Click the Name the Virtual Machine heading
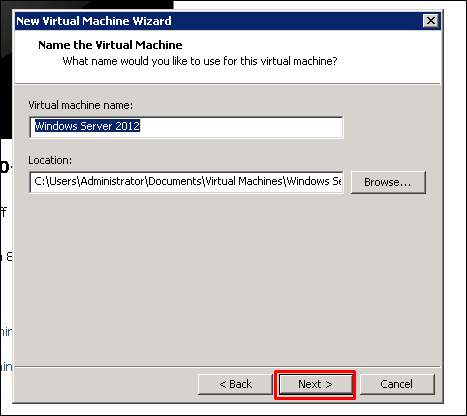 (110, 45)
